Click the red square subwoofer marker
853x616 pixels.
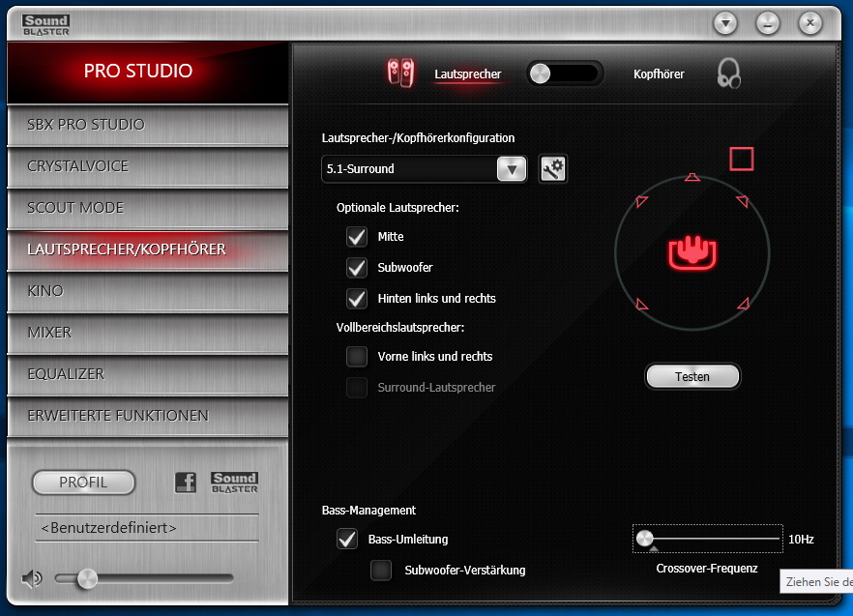pyautogui.click(x=742, y=159)
